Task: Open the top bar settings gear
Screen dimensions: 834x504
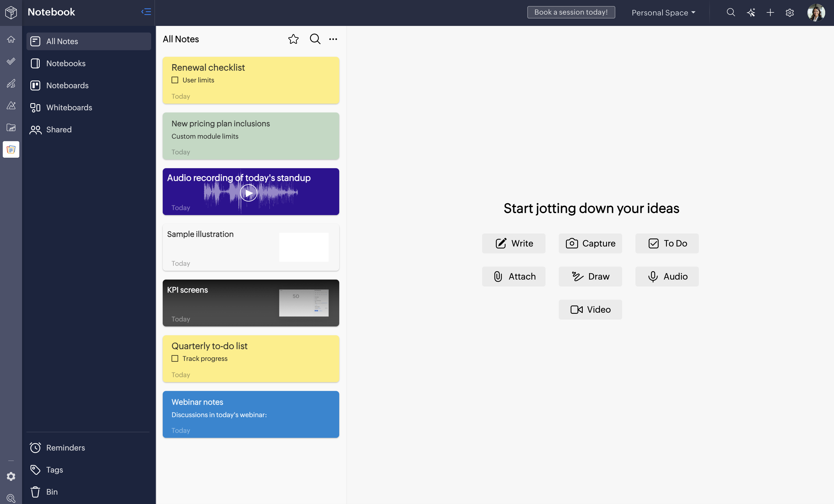Action: coord(790,12)
